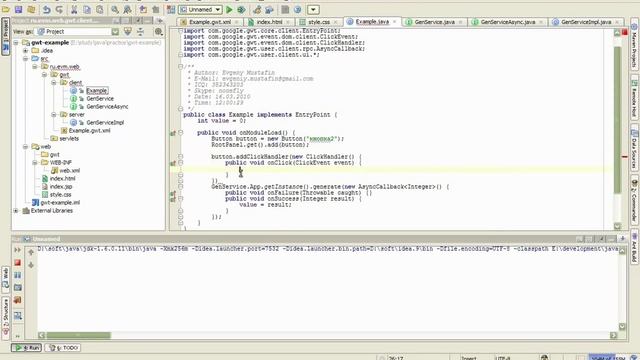The width and height of the screenshot is (640, 360).
Task: Expand the .idea folder node
Action: (26, 51)
